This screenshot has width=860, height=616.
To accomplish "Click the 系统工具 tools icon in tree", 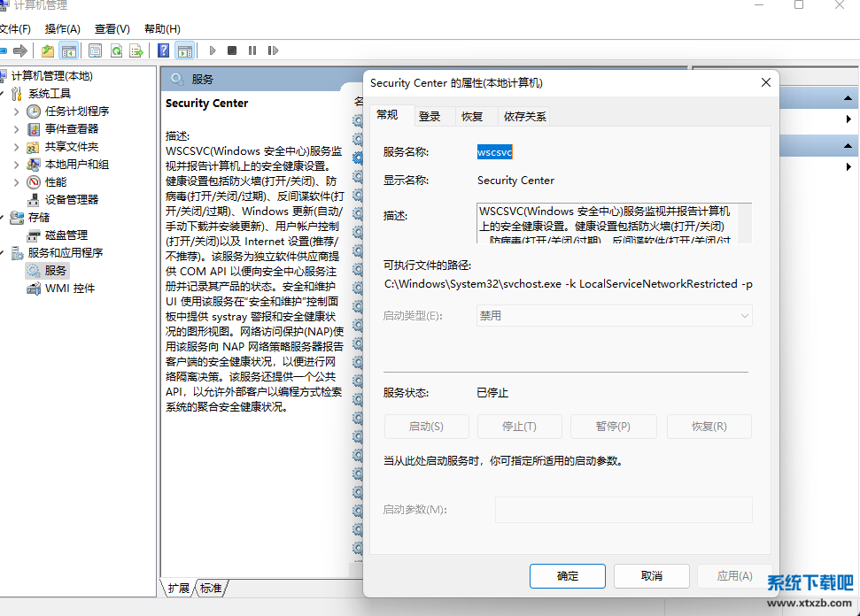I will (17, 94).
